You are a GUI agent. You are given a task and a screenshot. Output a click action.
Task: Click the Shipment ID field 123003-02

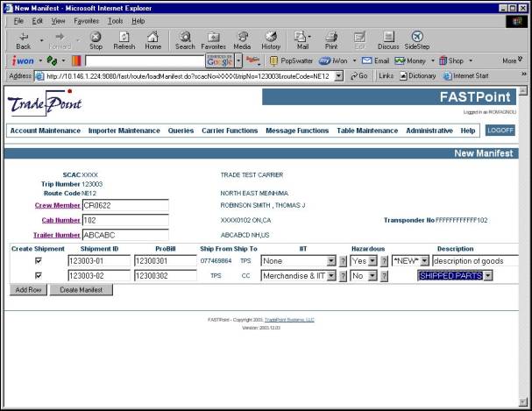(99, 276)
